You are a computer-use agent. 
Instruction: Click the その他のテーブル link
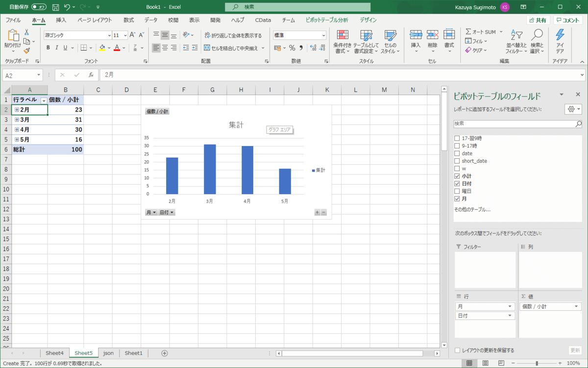point(472,209)
